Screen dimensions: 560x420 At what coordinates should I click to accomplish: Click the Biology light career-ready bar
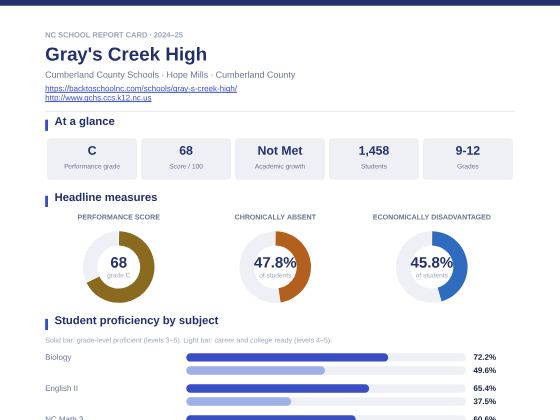(x=255, y=370)
